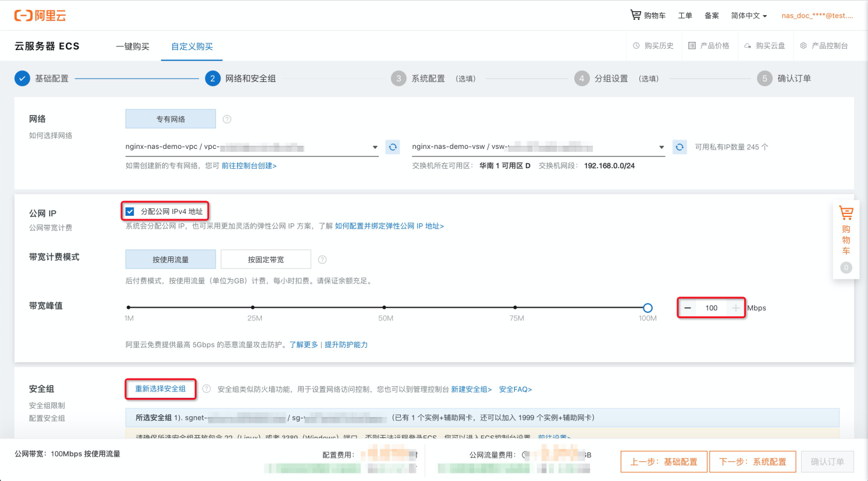868x481 pixels.
Task: Select 专有网络 network type
Action: [170, 119]
